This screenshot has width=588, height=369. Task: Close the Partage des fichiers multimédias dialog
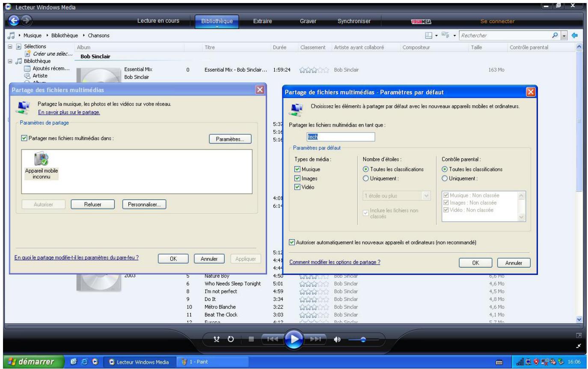(259, 90)
